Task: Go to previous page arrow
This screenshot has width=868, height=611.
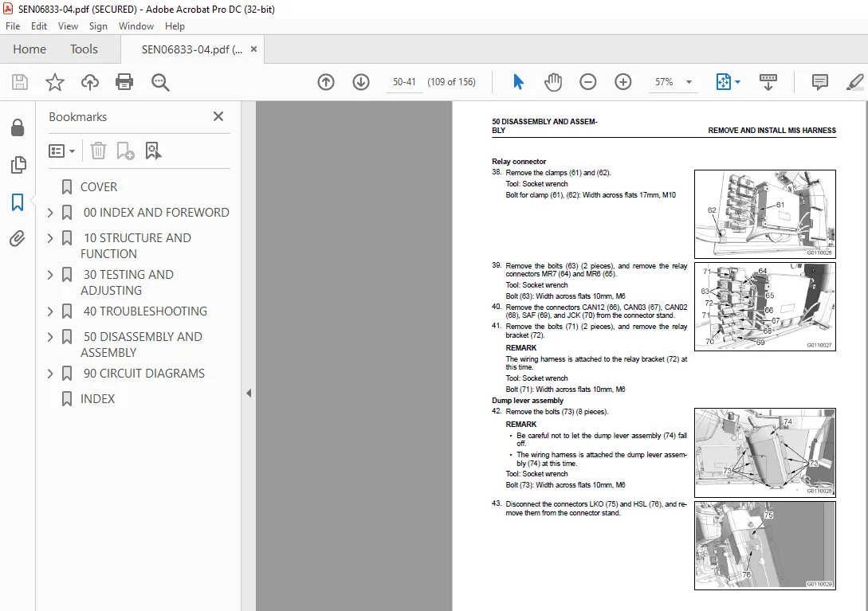Action: coord(326,83)
